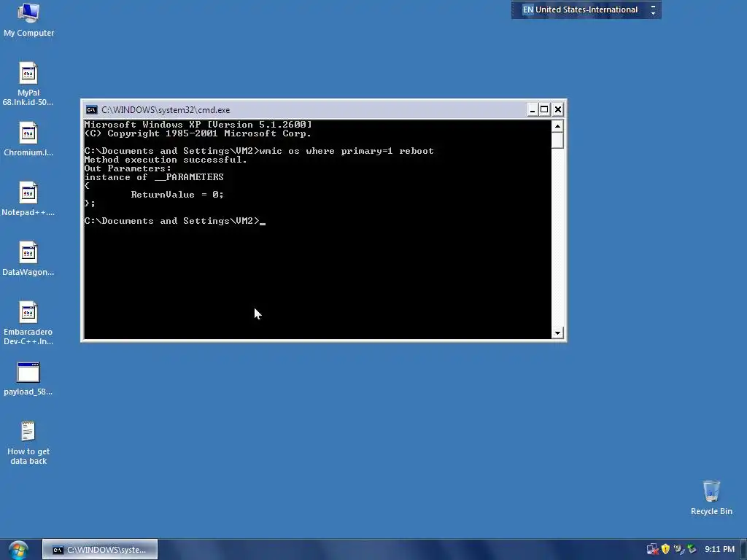This screenshot has height=560, width=747.
Task: Select the DataWagon shortcut file icon
Action: tap(28, 259)
